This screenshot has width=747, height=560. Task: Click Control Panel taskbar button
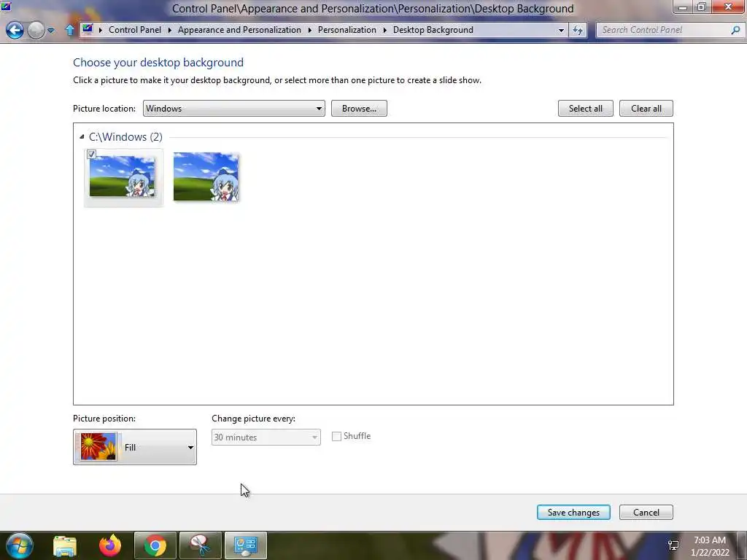(x=246, y=545)
